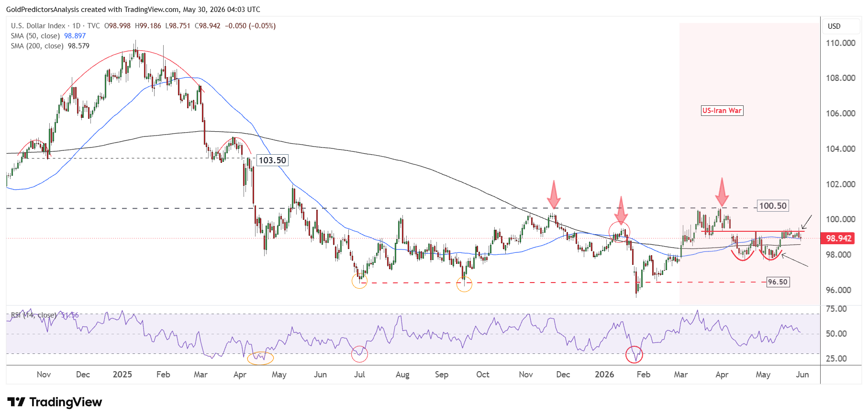Click the orange RSI ellipse in April
Image resolution: width=868 pixels, height=420 pixels.
tap(260, 358)
